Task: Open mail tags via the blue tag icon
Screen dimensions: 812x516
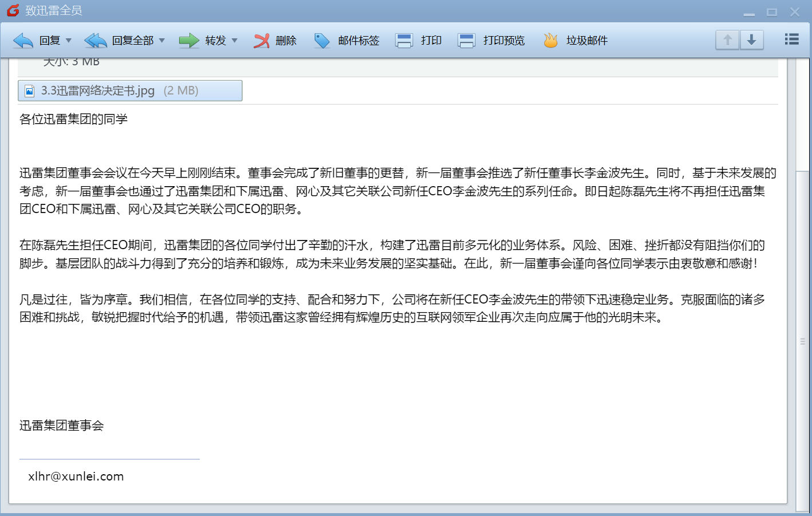Action: [322, 41]
